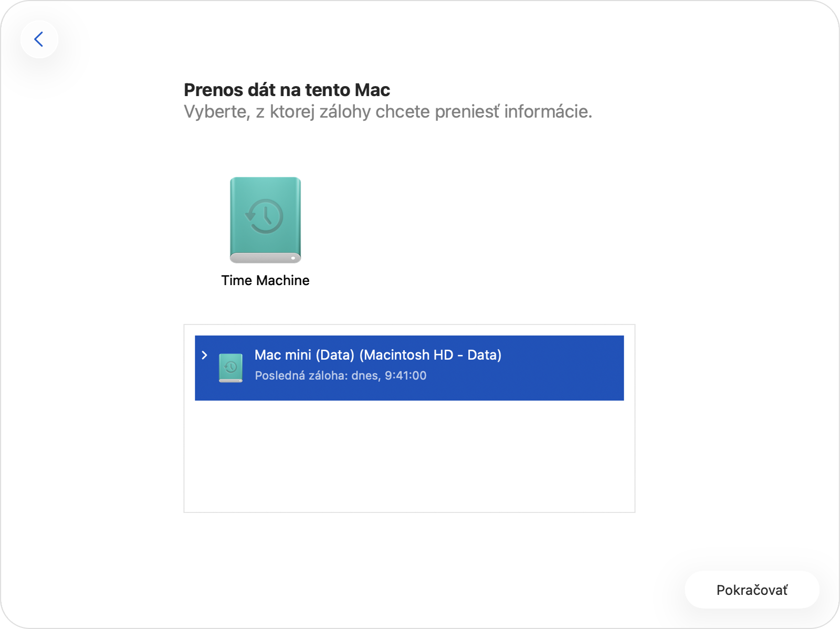Image resolution: width=840 pixels, height=629 pixels.
Task: Expand the Mac mini (Data) backup row
Action: coord(205,355)
